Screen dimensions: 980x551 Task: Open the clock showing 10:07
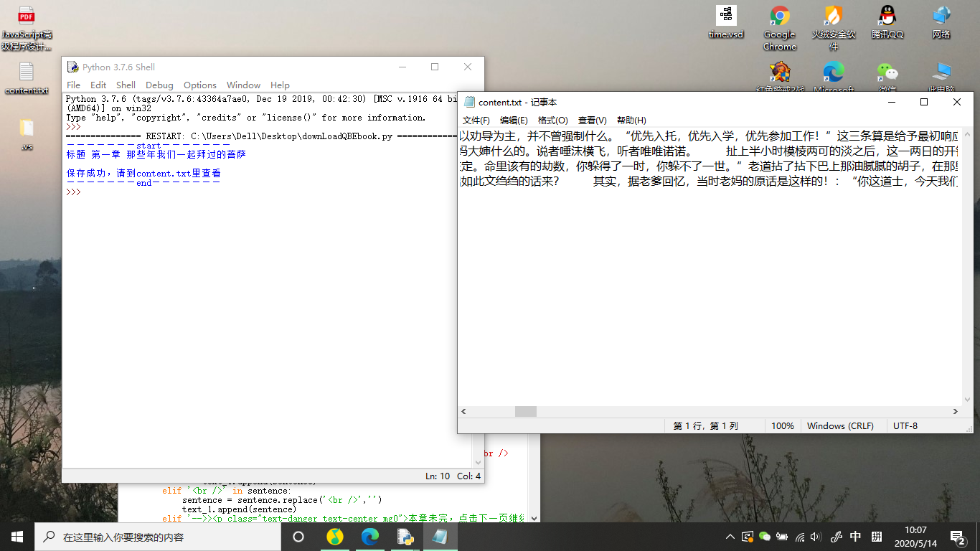[x=915, y=537]
